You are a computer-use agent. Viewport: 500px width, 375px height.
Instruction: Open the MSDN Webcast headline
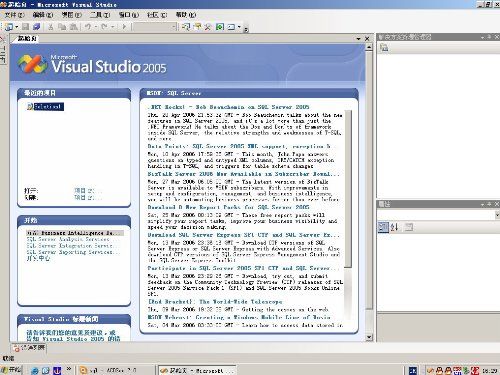click(239, 317)
